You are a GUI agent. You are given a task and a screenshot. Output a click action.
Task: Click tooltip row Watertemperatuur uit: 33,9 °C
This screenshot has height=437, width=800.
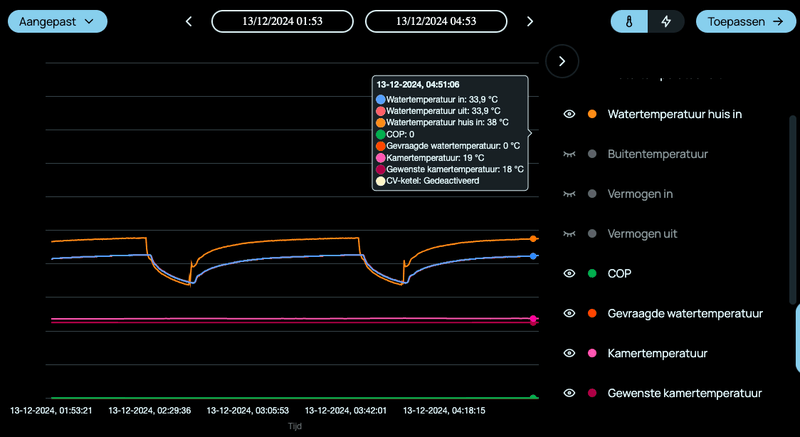438,111
